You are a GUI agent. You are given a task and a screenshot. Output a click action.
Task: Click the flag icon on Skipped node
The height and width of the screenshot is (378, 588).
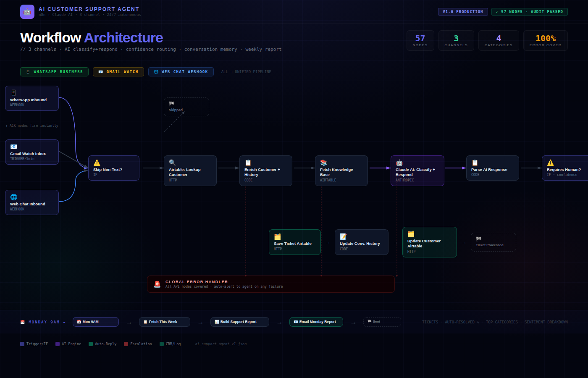click(171, 103)
